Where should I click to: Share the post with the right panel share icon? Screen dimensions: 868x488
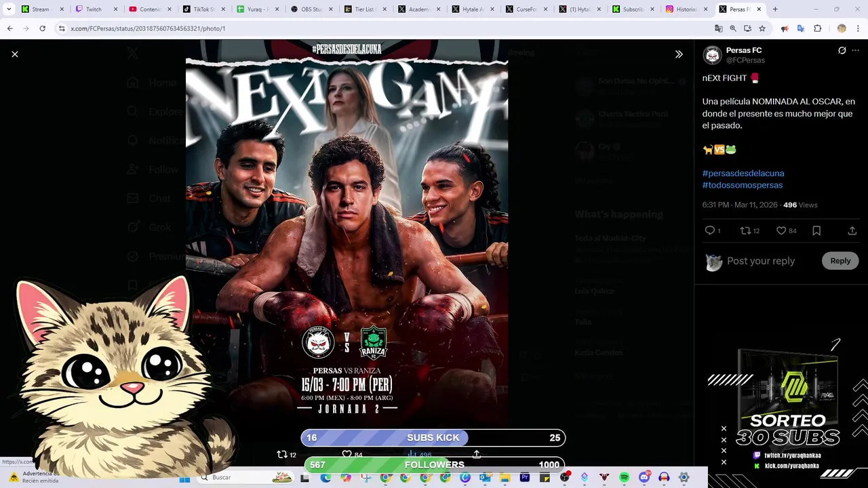click(x=852, y=230)
